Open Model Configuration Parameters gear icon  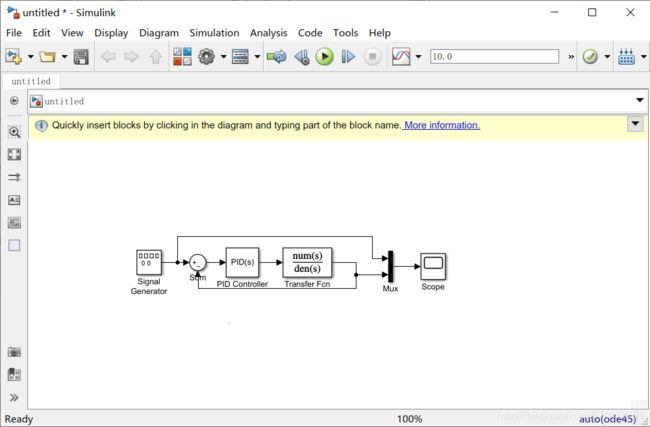(206, 56)
